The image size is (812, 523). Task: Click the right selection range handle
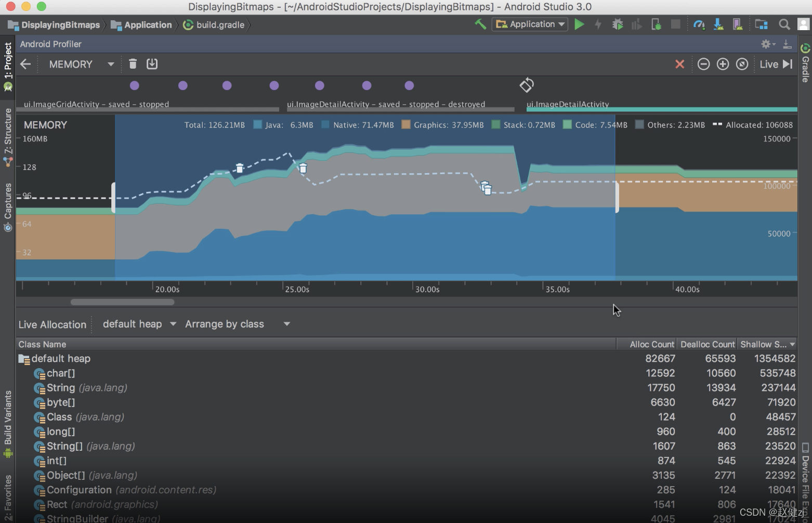point(617,198)
